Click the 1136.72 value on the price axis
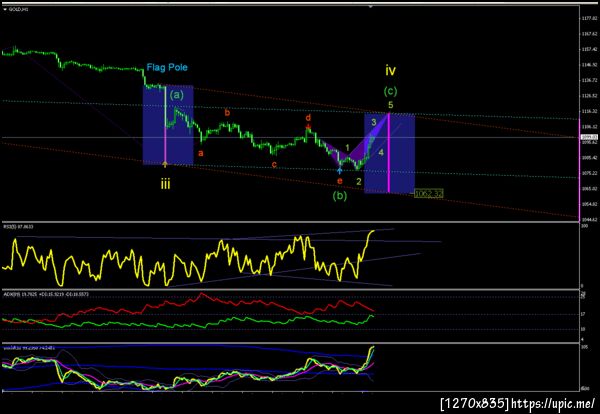This screenshot has height=414, width=600. pos(589,80)
